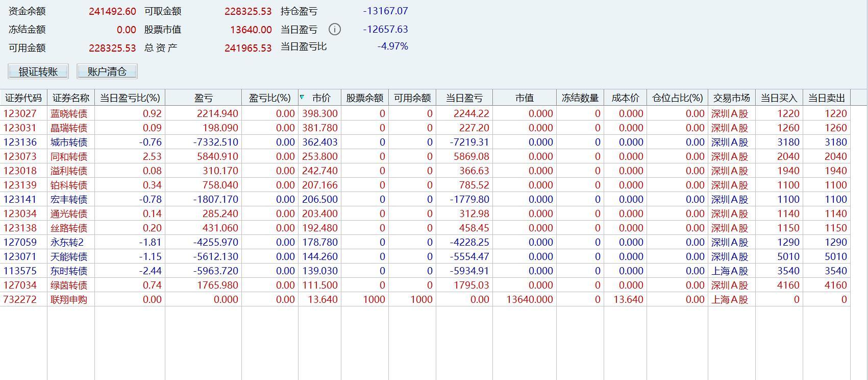868x380 pixels.
Task: Click security code 127059
Action: pos(20,242)
